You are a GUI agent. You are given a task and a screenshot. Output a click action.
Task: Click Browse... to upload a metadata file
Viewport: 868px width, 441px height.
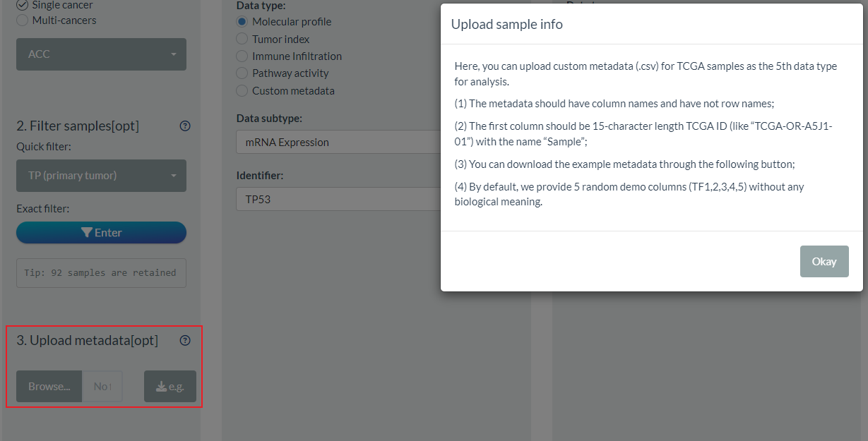click(x=49, y=387)
